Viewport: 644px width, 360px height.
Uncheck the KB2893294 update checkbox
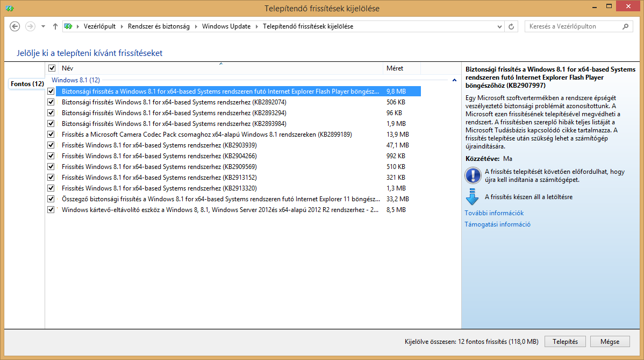(51, 112)
